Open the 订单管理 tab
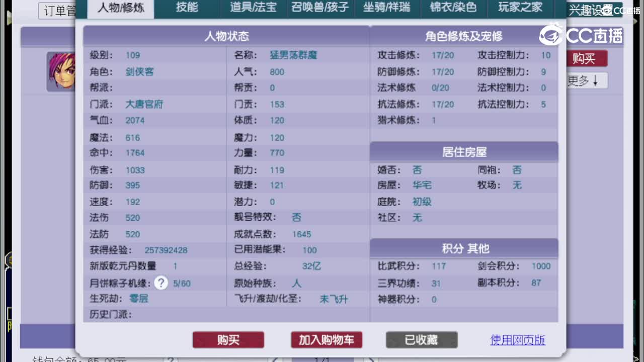 coord(57,10)
